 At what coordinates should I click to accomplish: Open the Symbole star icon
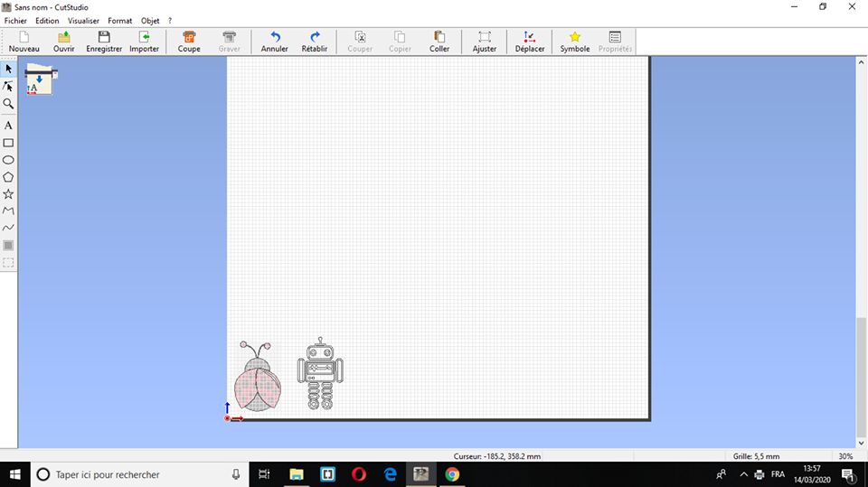575,42
